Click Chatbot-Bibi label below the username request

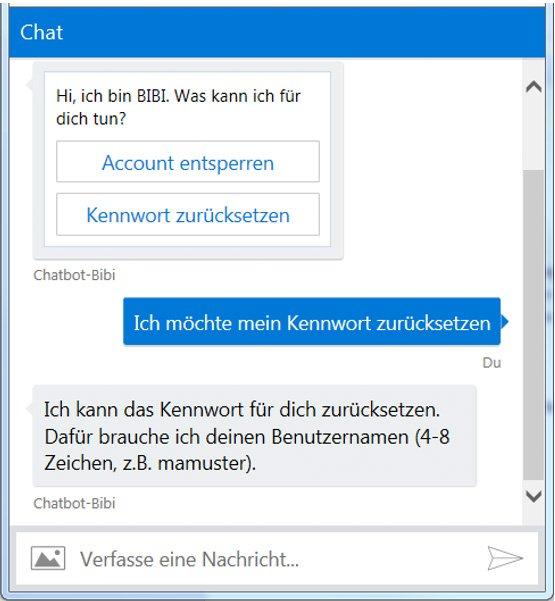74,503
